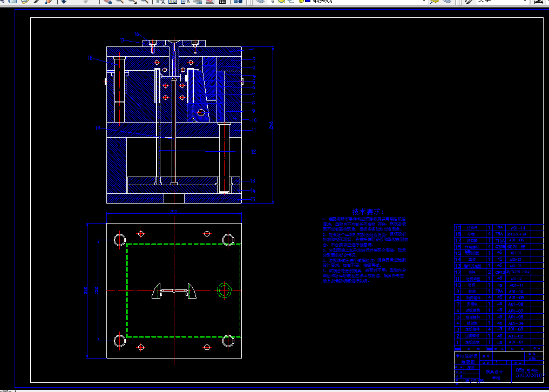Screen dimensions: 549x392
Task: Select balloon number 7 in section view
Action: coord(254,95)
